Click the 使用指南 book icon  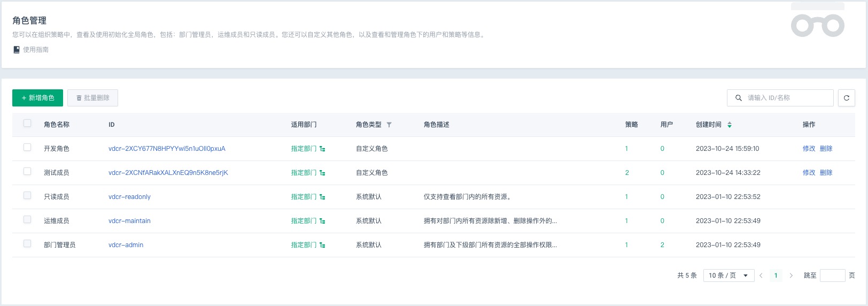17,50
